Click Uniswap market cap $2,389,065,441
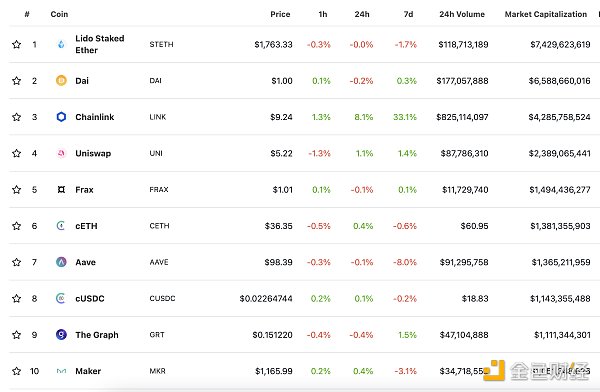 coord(559,153)
